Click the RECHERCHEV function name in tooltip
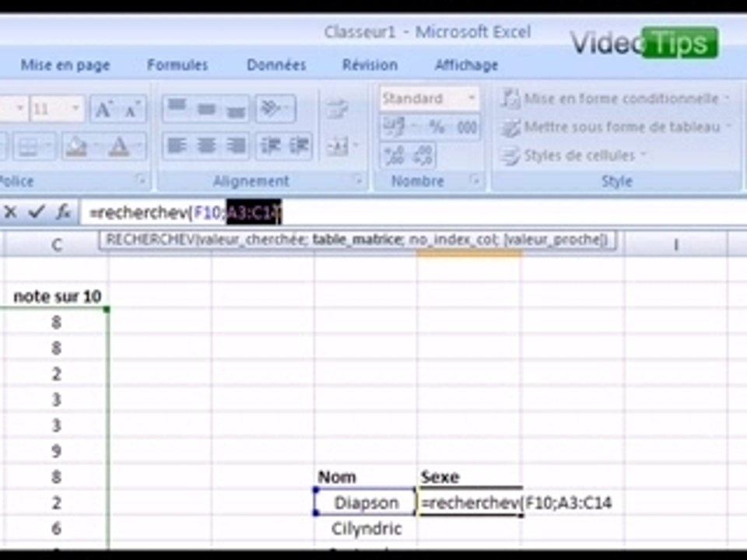The height and width of the screenshot is (560, 747). pyautogui.click(x=150, y=240)
